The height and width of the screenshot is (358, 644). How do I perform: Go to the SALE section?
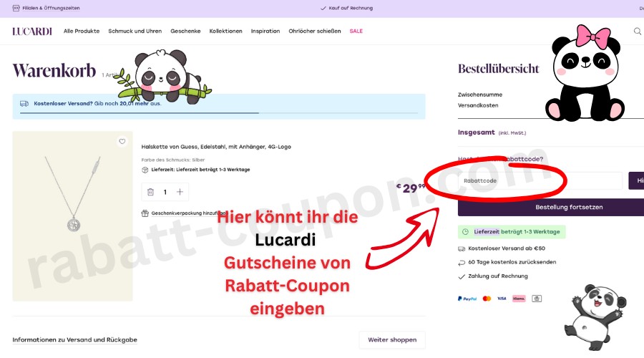tap(356, 32)
